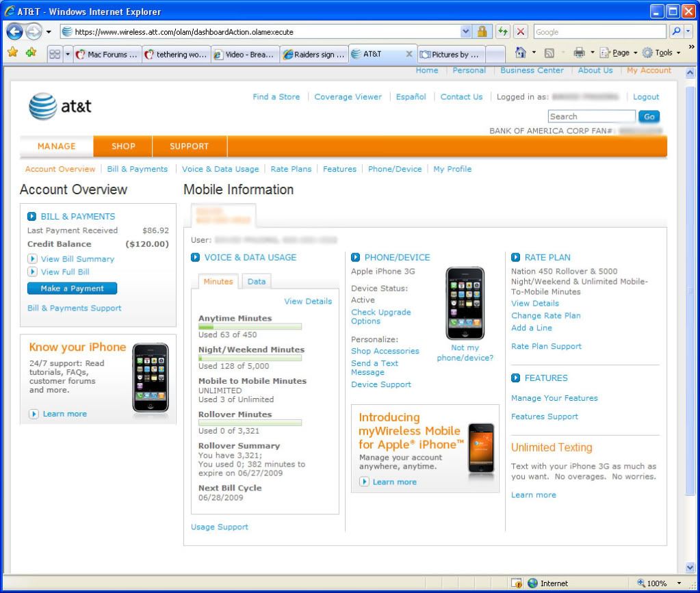Screen dimensions: 700x593
Task: Click the blue arrow icon beside RATE PLAN
Action: click(516, 257)
